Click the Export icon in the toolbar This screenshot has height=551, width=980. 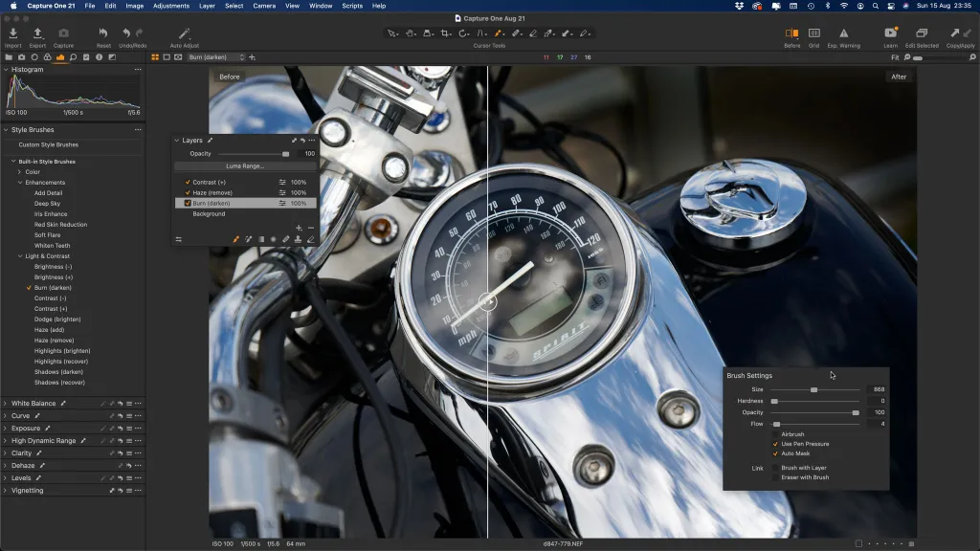click(37, 33)
